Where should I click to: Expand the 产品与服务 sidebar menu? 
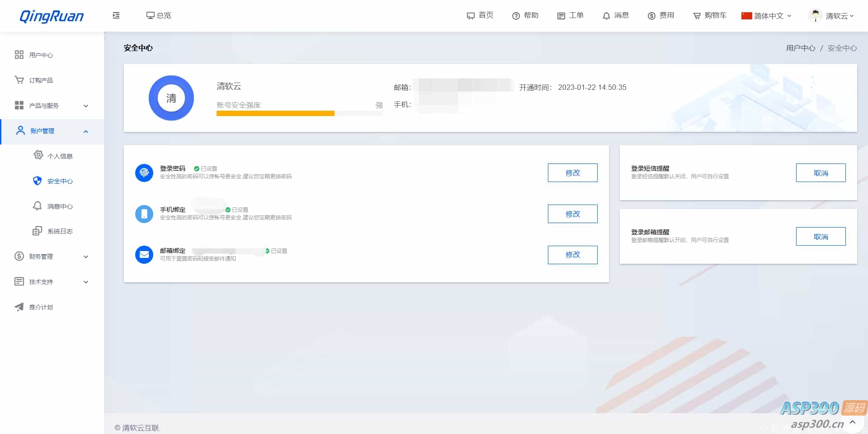pyautogui.click(x=51, y=106)
